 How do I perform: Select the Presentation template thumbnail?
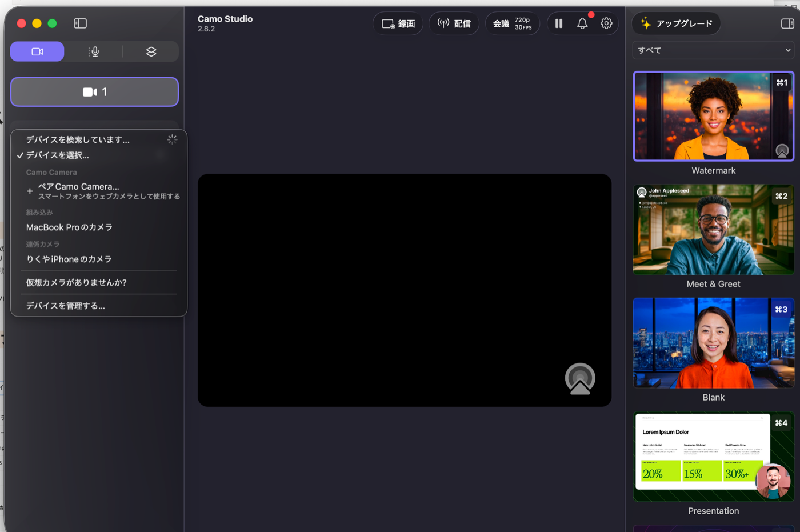point(714,457)
